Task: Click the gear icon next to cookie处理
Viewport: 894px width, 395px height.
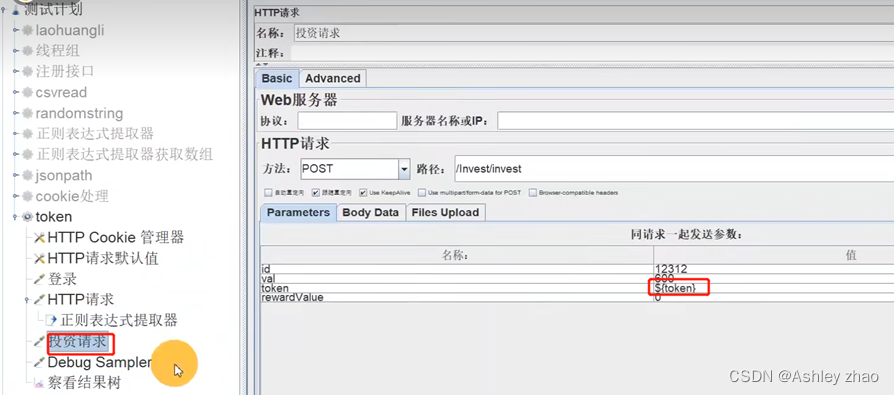Action: (x=27, y=197)
